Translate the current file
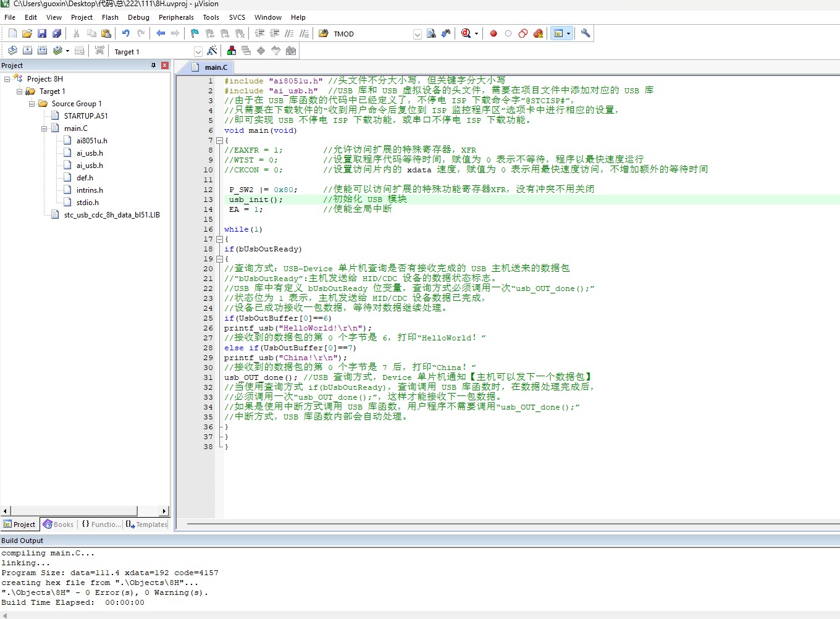The height and width of the screenshot is (619, 840). coord(12,51)
